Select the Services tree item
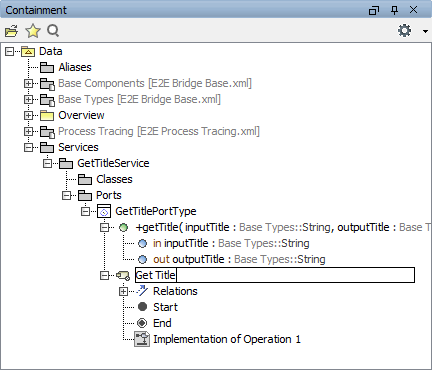Screen dimensions: 432x370 (78, 147)
